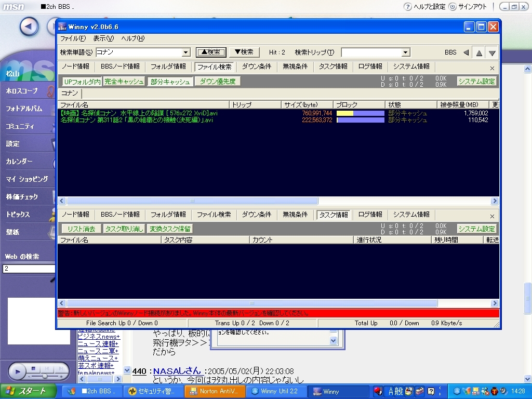
Task: Click the dropdown arrow left of post 440
Action: (x=127, y=370)
